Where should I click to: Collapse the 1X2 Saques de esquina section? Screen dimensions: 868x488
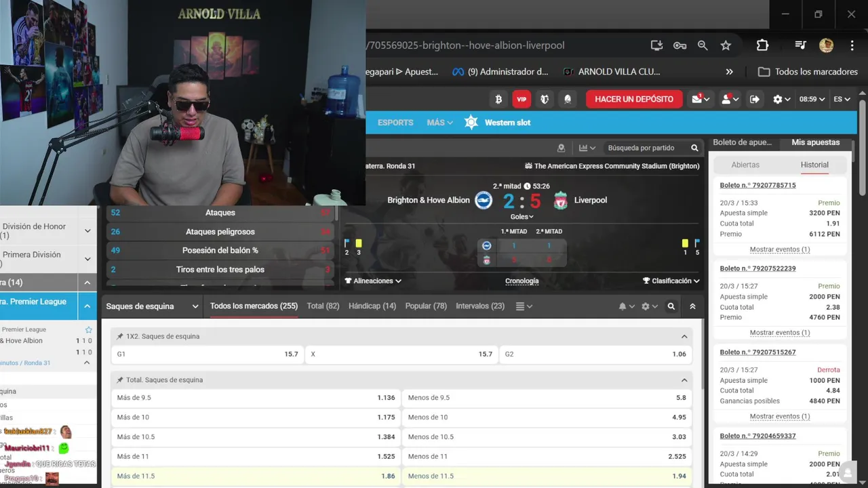(684, 336)
